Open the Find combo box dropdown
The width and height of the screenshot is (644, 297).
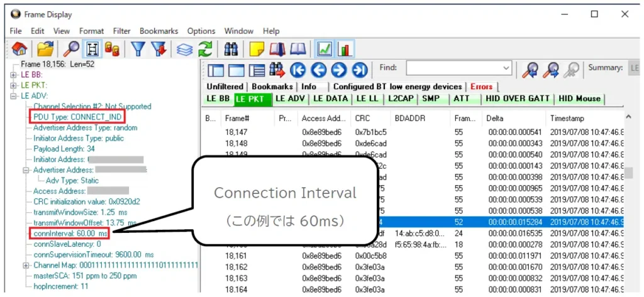pyautogui.click(x=506, y=68)
